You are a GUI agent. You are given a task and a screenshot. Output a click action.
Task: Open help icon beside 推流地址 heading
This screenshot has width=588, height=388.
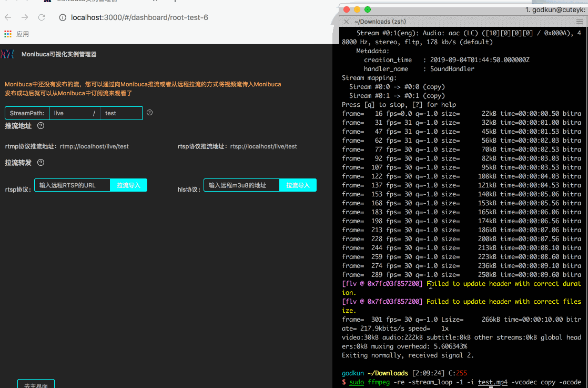coord(41,126)
